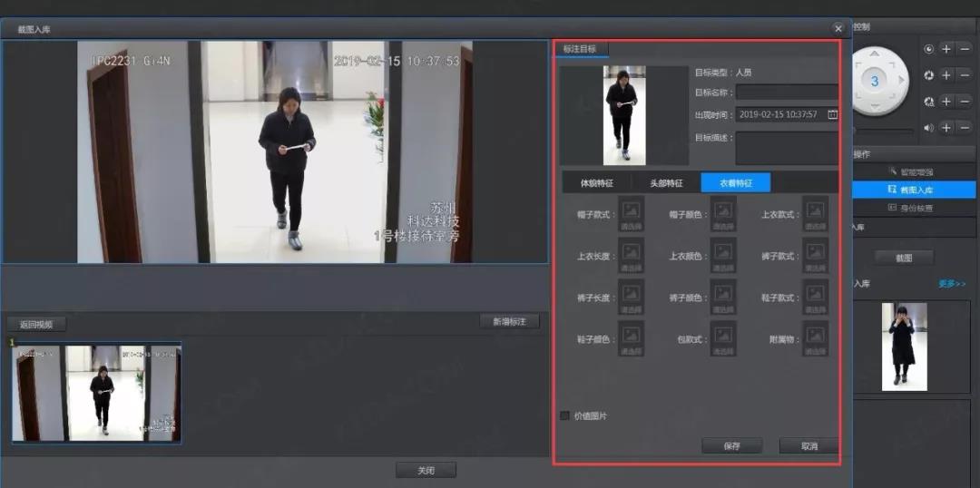Click the 取消 button

click(x=808, y=446)
